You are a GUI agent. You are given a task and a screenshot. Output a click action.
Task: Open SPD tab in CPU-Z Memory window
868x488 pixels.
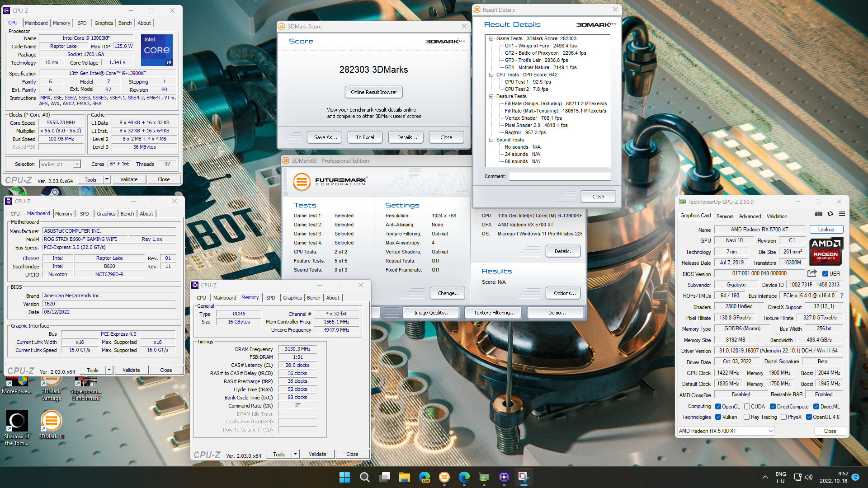pyautogui.click(x=270, y=298)
